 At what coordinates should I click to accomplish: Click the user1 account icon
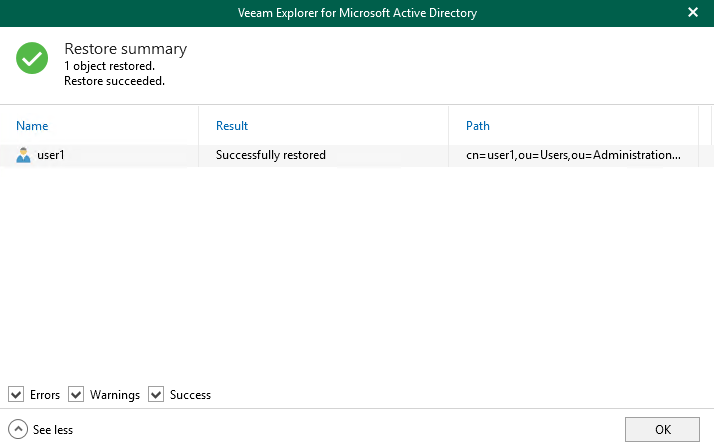click(x=23, y=155)
